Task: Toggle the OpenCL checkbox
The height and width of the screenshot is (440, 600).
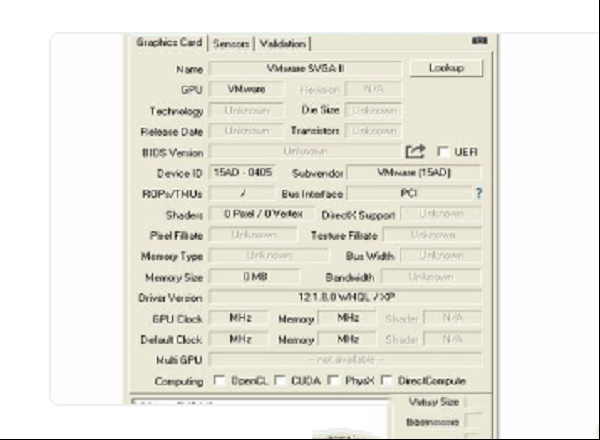Action: (x=220, y=380)
